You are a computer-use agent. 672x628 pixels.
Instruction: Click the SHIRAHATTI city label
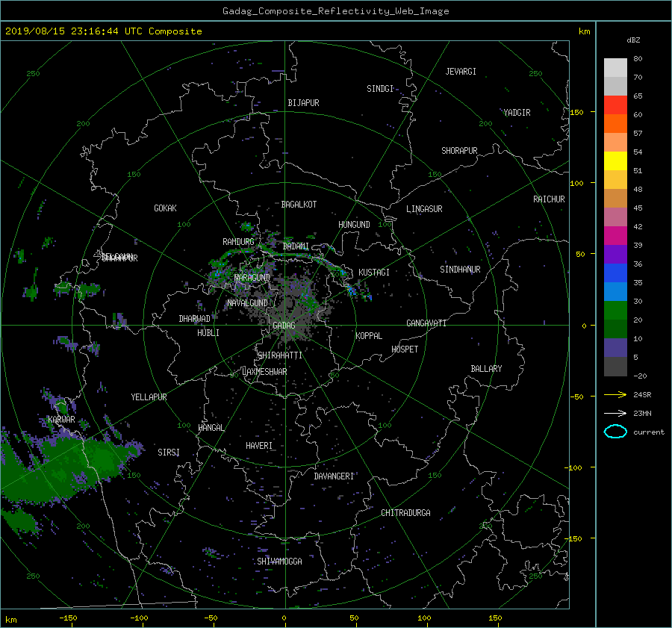280,355
